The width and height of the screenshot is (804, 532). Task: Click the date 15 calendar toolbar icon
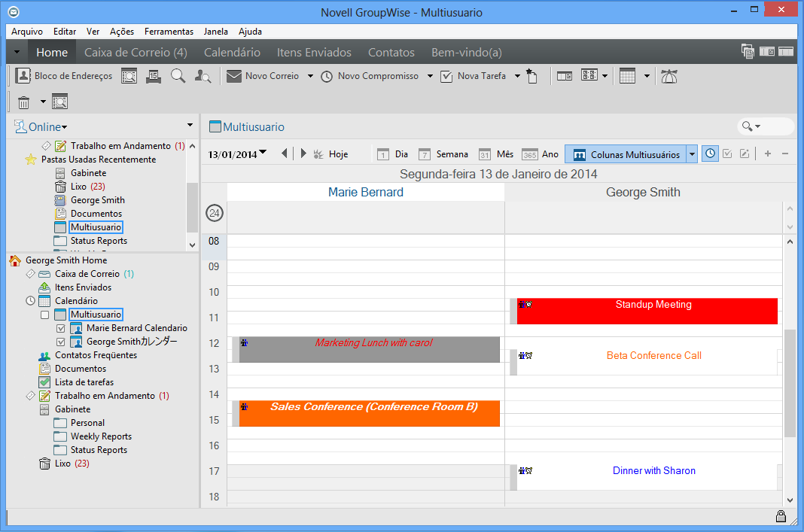(154, 76)
